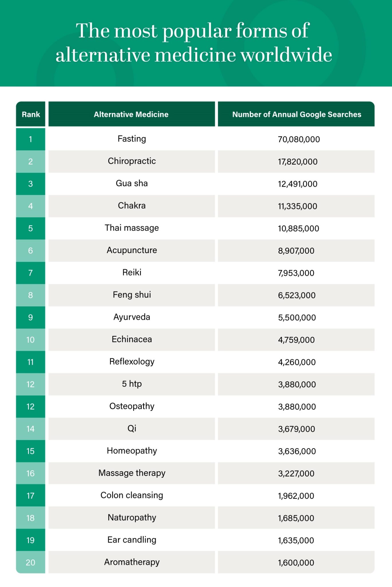The image size is (392, 587).
Task: Click the Rank column header
Action: pos(31,114)
